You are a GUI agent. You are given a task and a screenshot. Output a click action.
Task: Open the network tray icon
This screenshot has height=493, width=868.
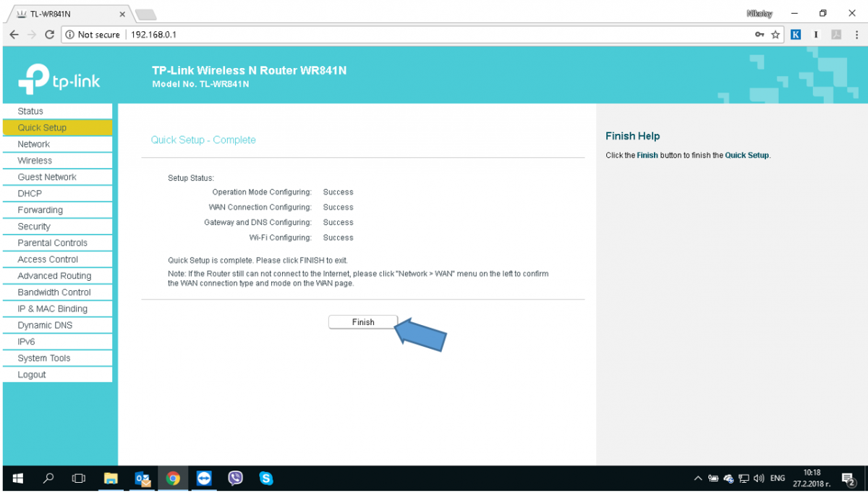pos(744,479)
